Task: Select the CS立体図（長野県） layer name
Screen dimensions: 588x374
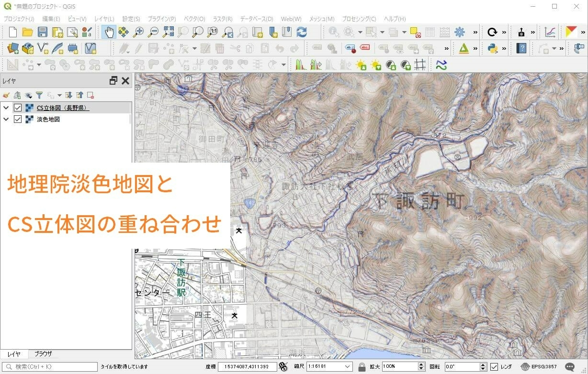Action: [x=63, y=108]
